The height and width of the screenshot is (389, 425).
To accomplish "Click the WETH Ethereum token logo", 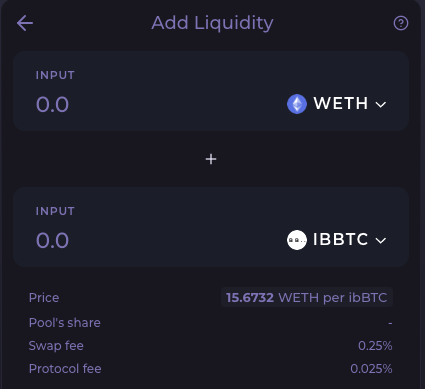I will coord(297,104).
